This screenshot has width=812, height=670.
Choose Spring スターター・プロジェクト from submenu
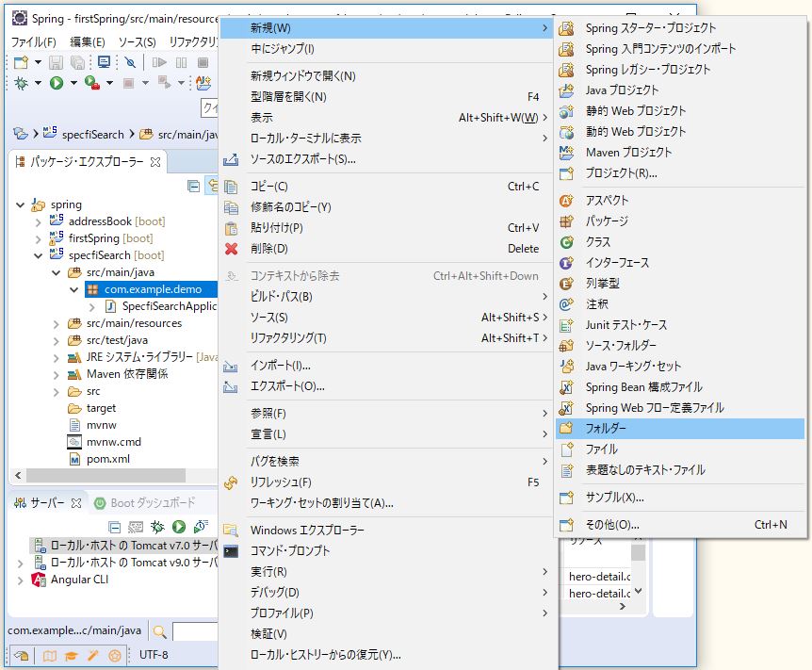[x=680, y=28]
